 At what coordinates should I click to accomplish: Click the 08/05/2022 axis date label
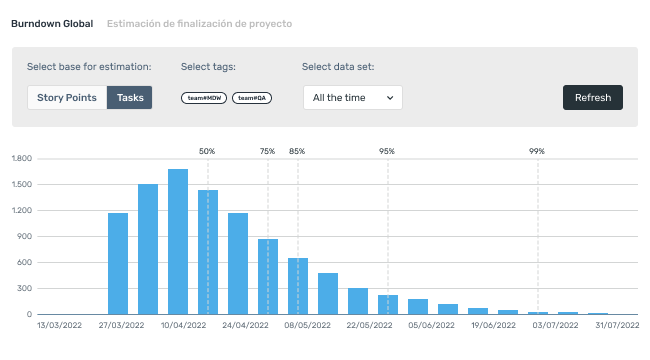click(308, 325)
